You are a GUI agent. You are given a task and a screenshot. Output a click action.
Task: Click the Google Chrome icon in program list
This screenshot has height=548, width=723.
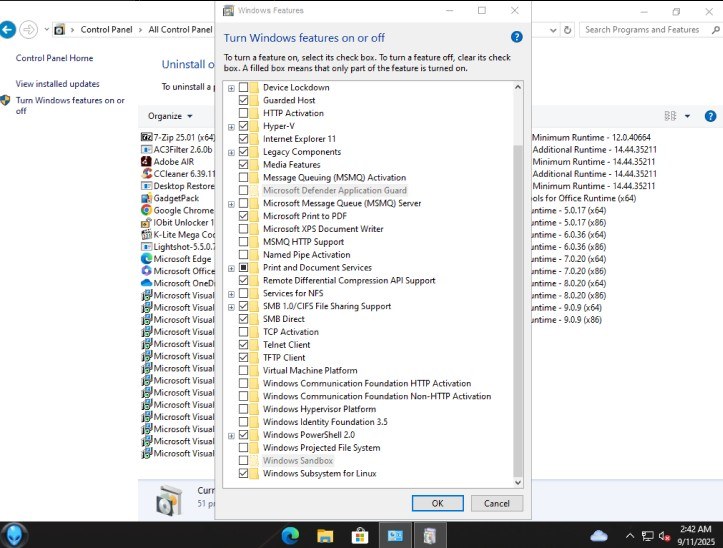[x=146, y=210]
